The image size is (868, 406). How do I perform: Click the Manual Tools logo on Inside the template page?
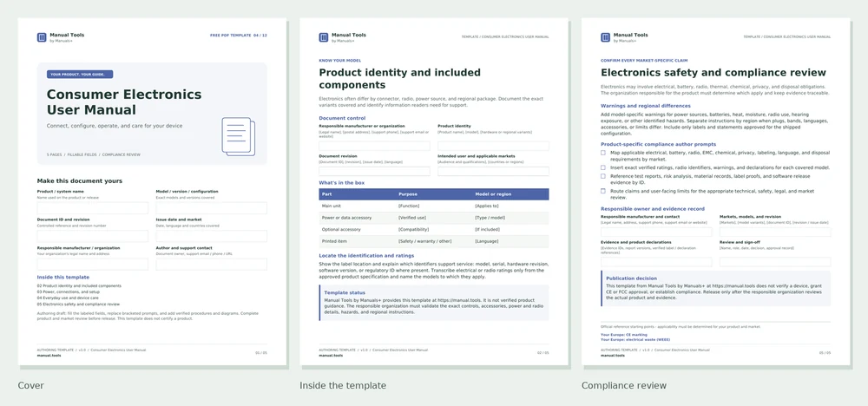323,37
